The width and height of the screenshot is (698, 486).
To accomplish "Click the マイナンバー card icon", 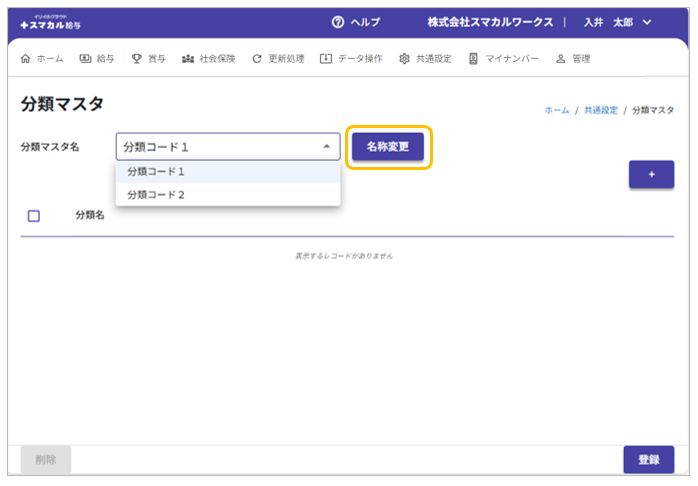I will pyautogui.click(x=473, y=59).
